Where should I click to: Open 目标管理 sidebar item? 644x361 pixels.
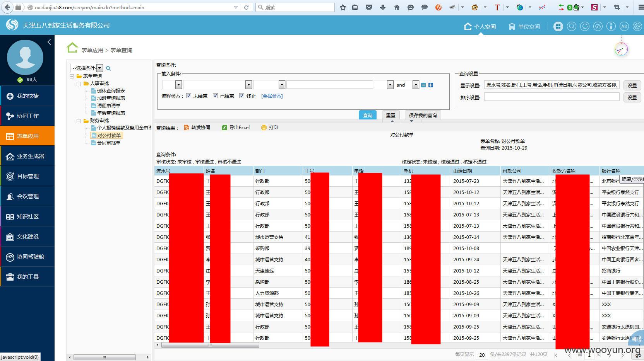(27, 176)
